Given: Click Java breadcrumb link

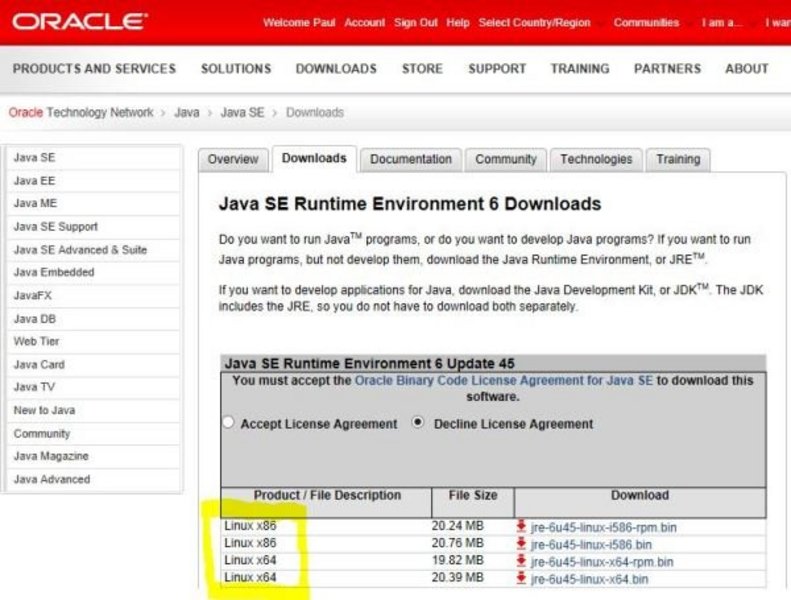Looking at the screenshot, I should tap(187, 113).
